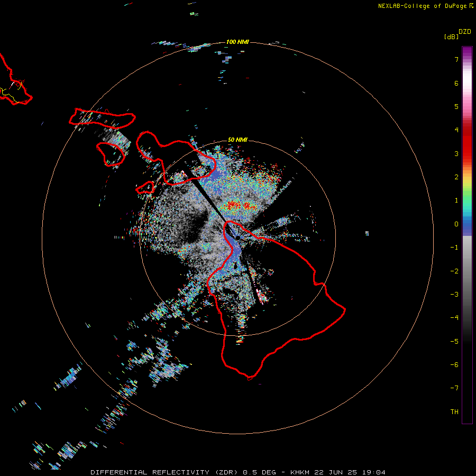476x476 pixels.
Task: Click the -2 value on the color scale
Action: click(x=454, y=271)
